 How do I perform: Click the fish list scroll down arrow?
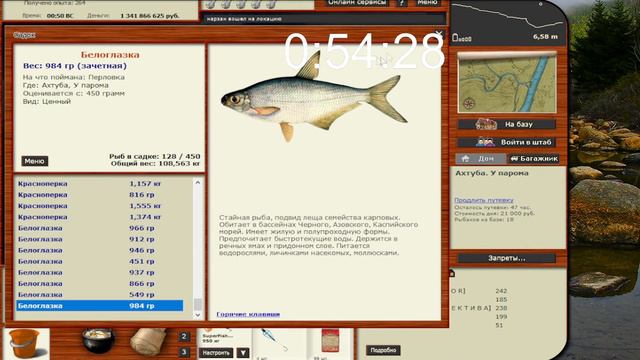coord(198,315)
